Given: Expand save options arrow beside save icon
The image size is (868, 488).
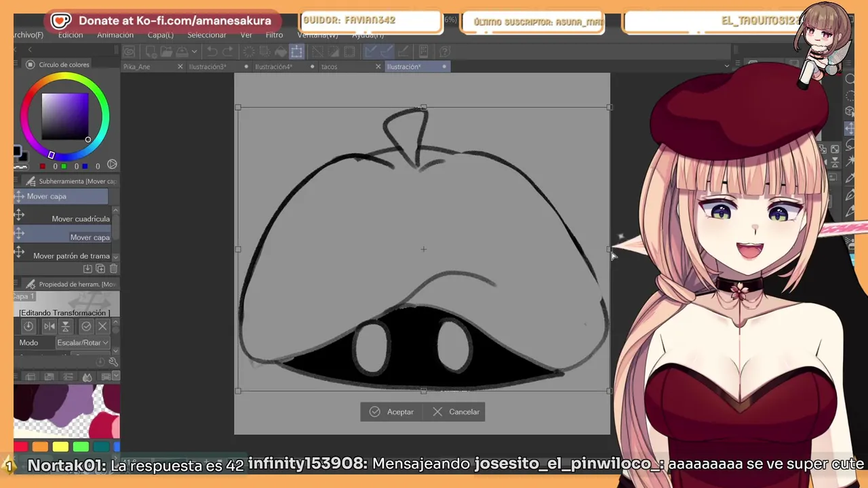Looking at the screenshot, I should coord(195,52).
